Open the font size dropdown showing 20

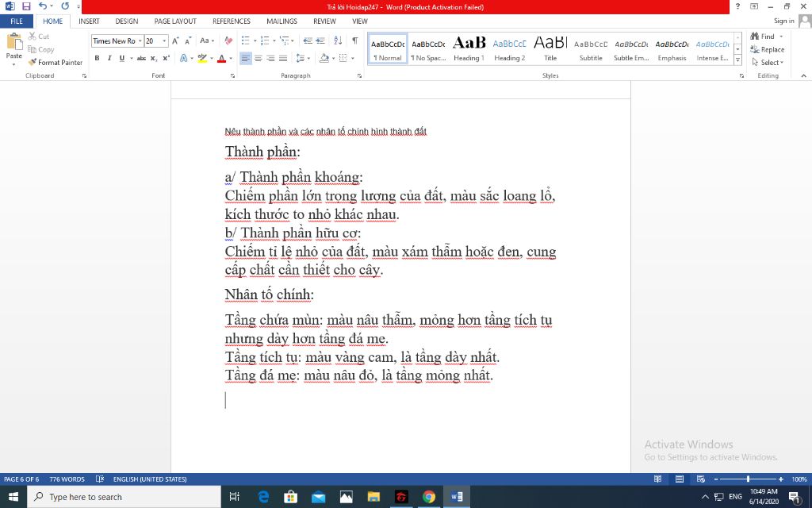pyautogui.click(x=164, y=41)
